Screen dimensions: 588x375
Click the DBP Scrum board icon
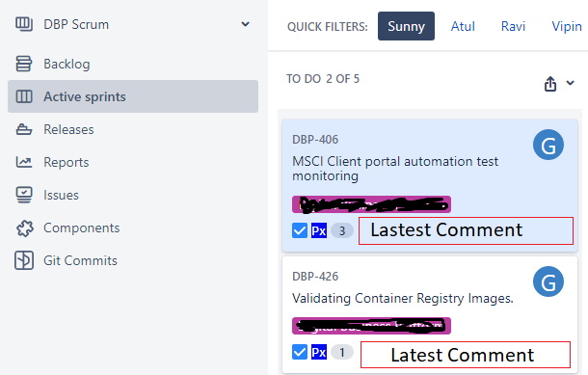pyautogui.click(x=24, y=24)
